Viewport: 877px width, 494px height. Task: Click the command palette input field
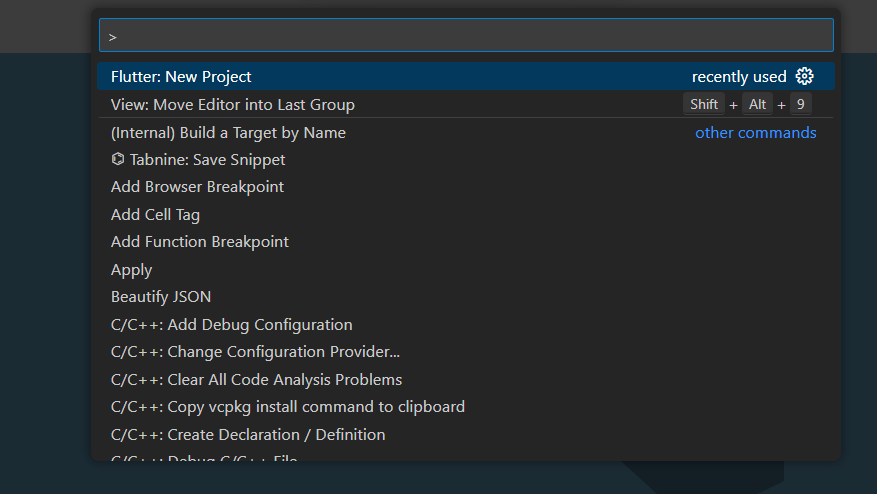[x=466, y=36]
